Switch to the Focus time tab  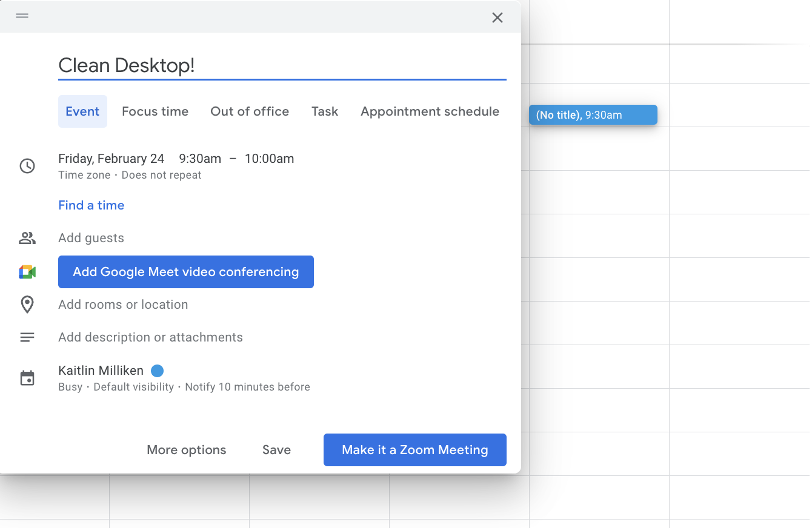155,111
